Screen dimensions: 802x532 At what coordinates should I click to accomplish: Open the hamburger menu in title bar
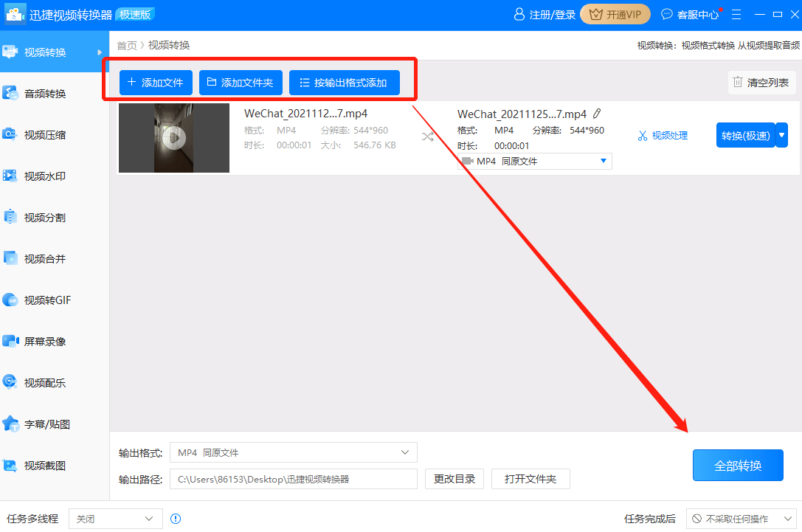pos(736,15)
